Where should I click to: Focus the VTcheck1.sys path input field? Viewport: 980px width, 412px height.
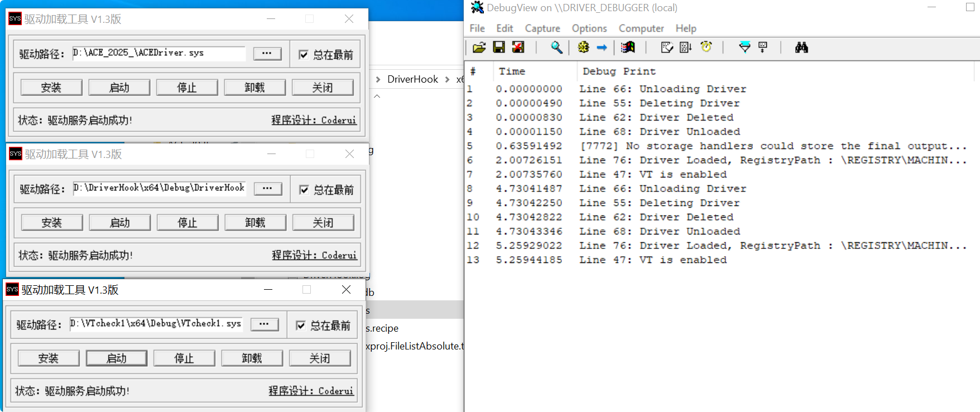156,324
